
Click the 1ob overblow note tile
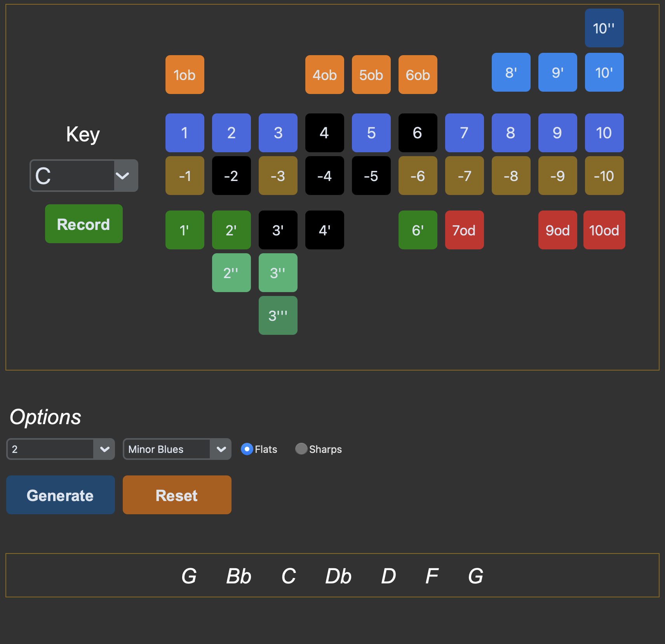coord(185,75)
